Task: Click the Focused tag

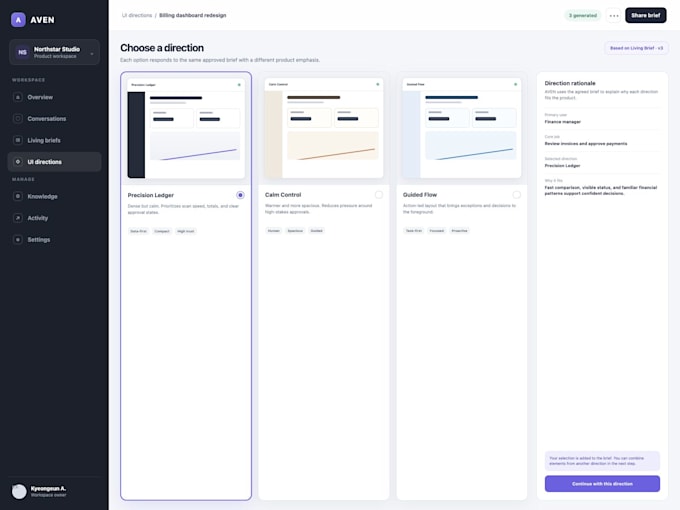Action: 437,231
